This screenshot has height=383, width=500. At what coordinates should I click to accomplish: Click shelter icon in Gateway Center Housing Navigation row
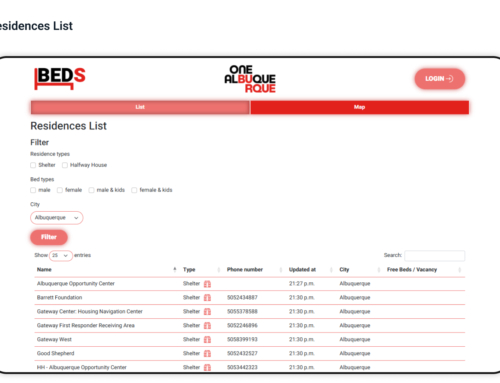pos(207,312)
